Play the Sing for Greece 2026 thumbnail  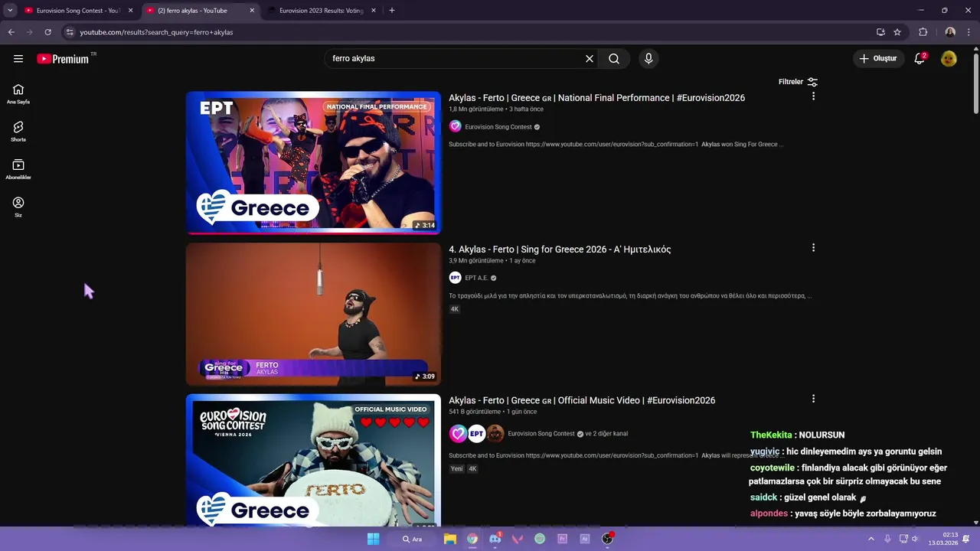313,314
